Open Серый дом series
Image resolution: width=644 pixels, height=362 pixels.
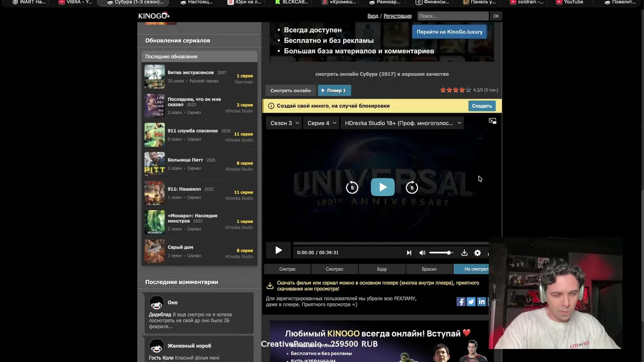(180, 247)
